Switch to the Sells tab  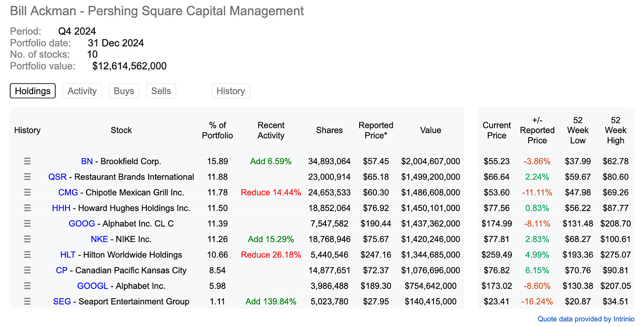[x=161, y=91]
